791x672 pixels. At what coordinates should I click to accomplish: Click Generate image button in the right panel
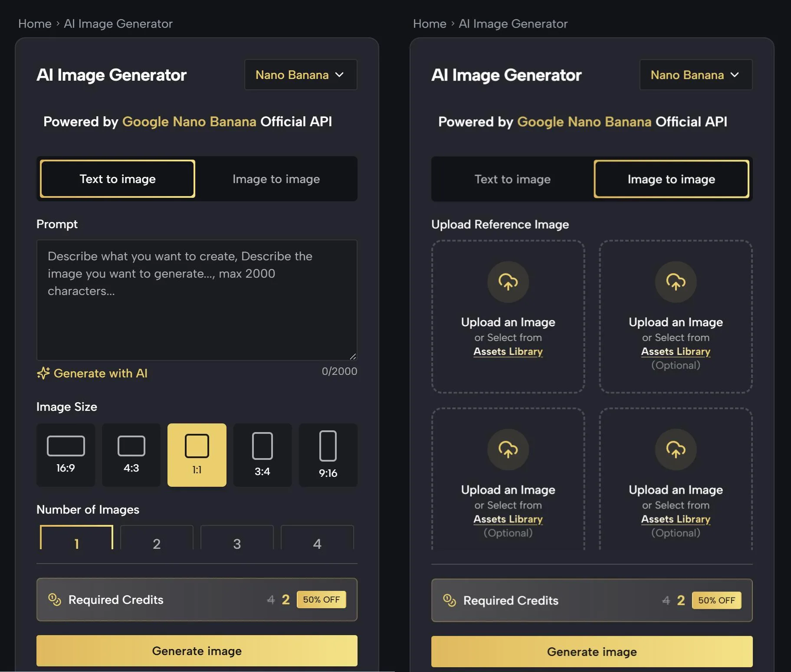[592, 652]
